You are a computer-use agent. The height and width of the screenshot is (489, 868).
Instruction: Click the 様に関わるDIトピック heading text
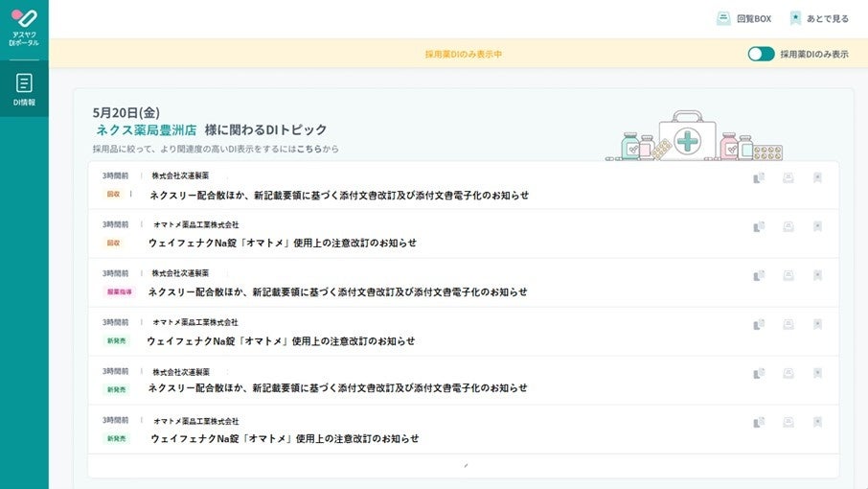click(265, 130)
